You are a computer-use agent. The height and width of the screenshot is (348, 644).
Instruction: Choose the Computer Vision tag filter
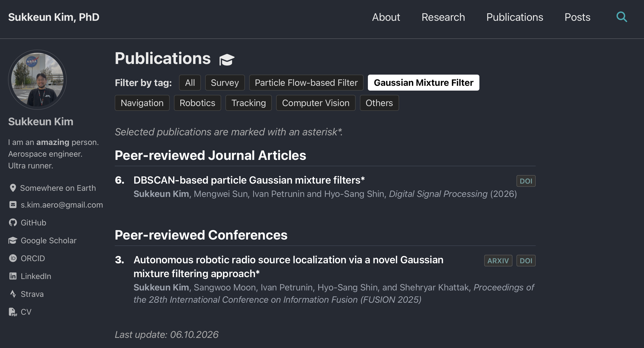coord(316,103)
